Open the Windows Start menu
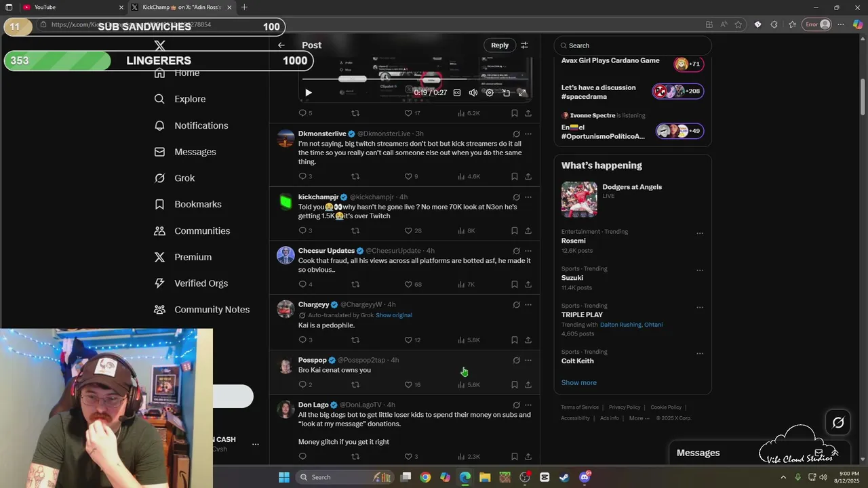Image resolution: width=868 pixels, height=488 pixels. tap(284, 477)
